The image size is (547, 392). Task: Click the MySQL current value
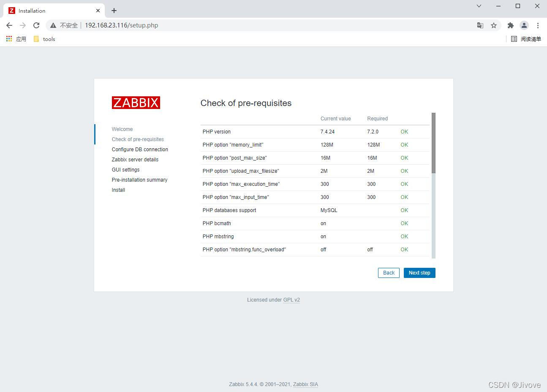[x=329, y=210]
